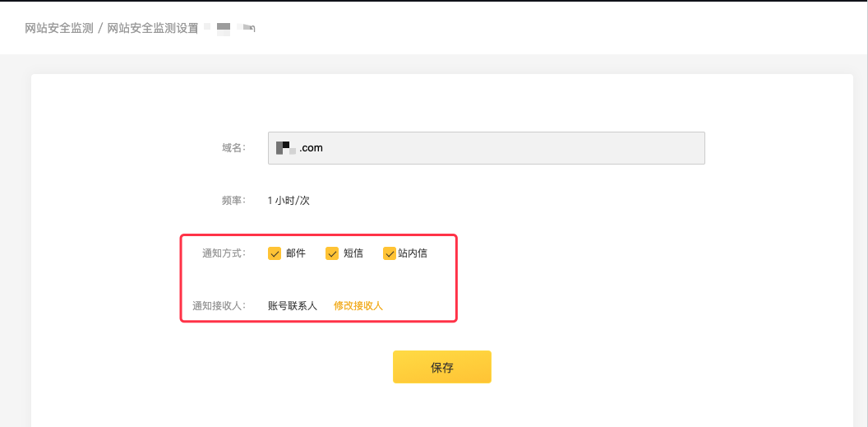Uncheck the 邮件 notification checkbox
The height and width of the screenshot is (427, 868).
click(275, 253)
